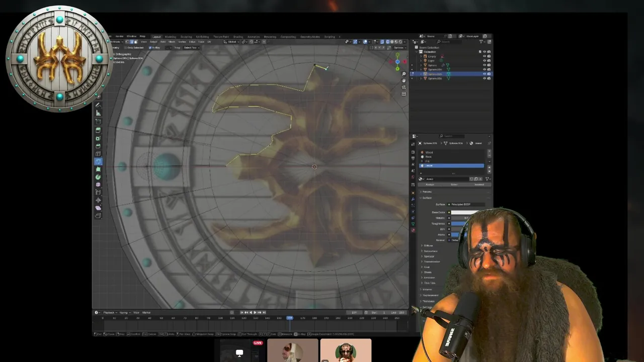Click the outliner search field
The width and height of the screenshot is (644, 362).
pos(449,42)
